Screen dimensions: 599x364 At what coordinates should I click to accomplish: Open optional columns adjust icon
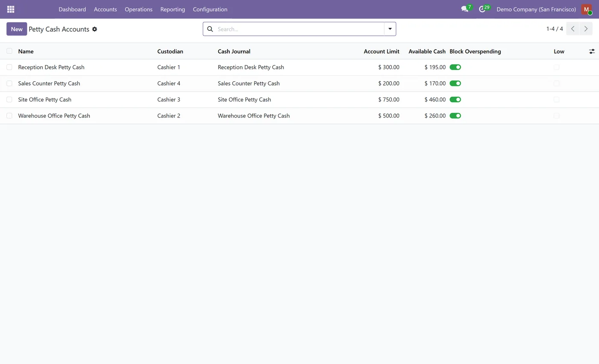[592, 51]
